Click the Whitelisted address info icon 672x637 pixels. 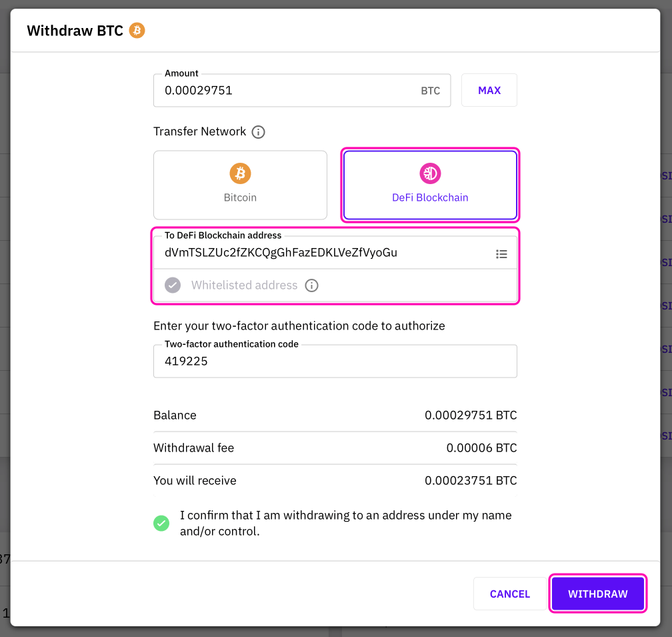[x=311, y=285]
